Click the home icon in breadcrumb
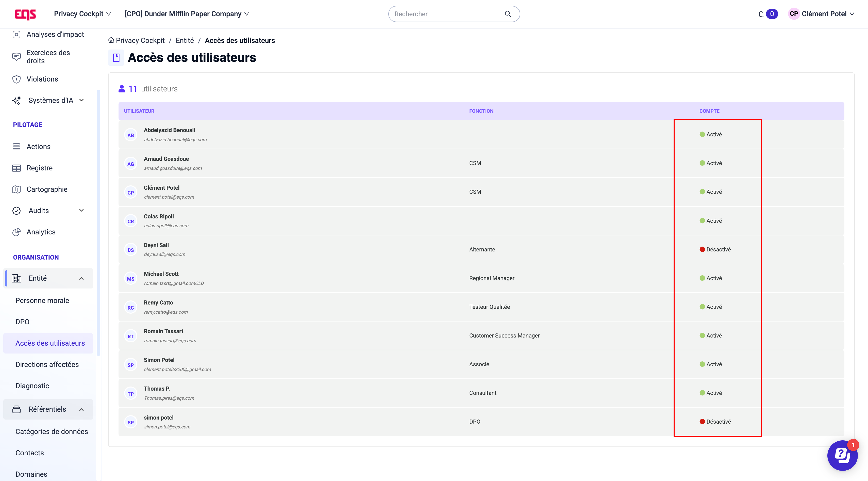This screenshot has width=868, height=481. coord(111,40)
